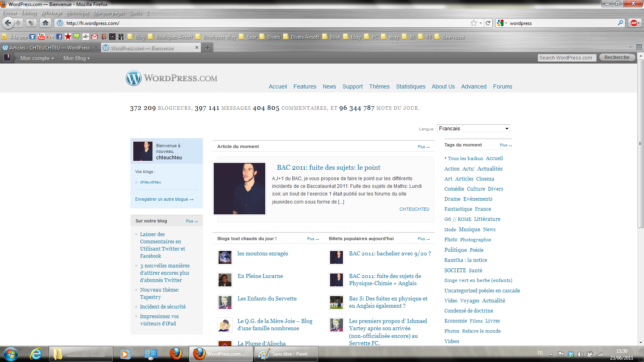Viewport: 644px width, 362px height.
Task: Open the red star bookmark icon
Action: (x=68, y=37)
